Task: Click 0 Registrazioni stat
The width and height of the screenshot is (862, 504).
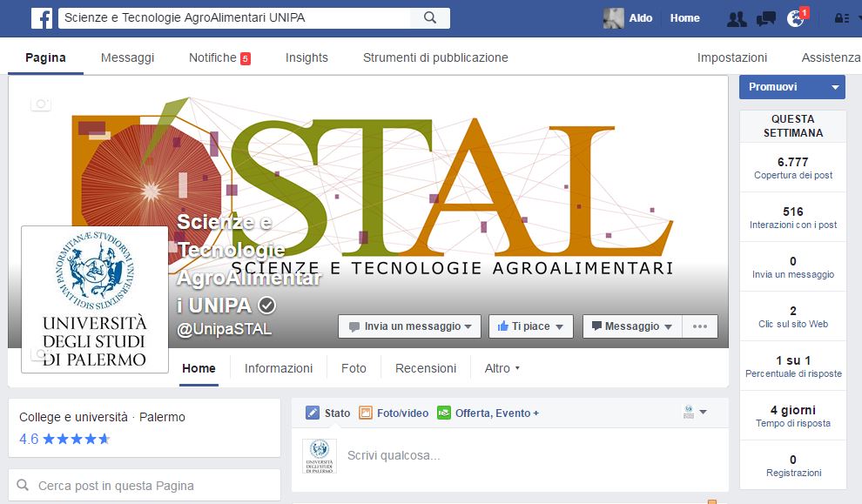Action: [792, 466]
